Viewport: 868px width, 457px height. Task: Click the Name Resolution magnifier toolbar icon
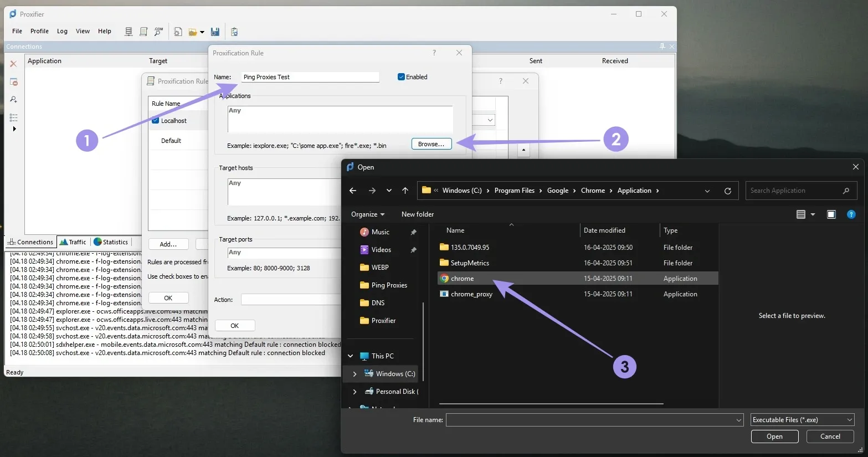(x=158, y=32)
